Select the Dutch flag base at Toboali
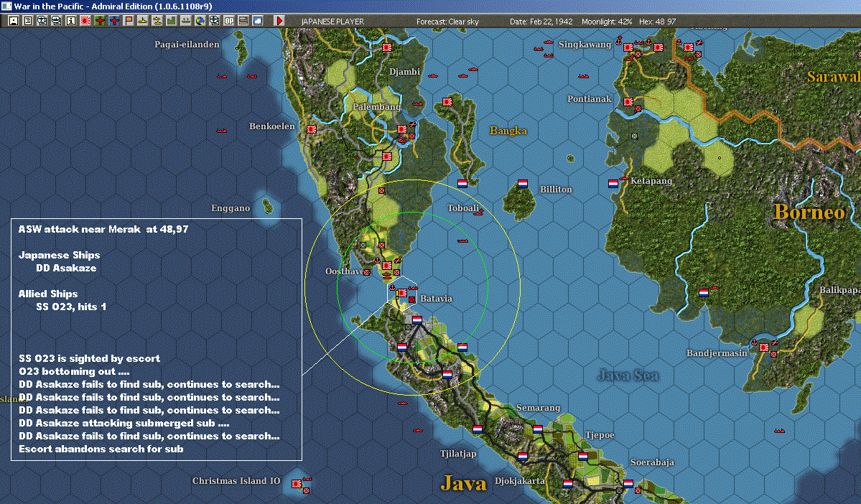This screenshot has width=861, height=504. 462,183
